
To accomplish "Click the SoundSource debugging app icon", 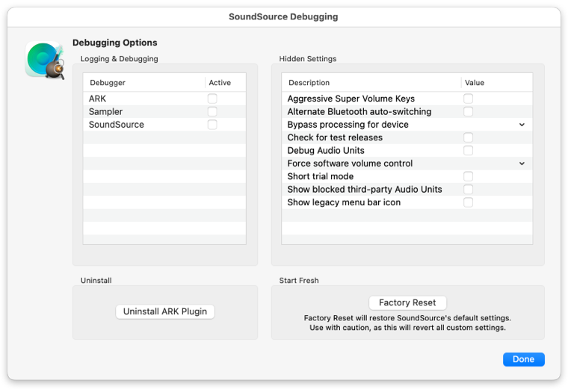I will 45,60.
